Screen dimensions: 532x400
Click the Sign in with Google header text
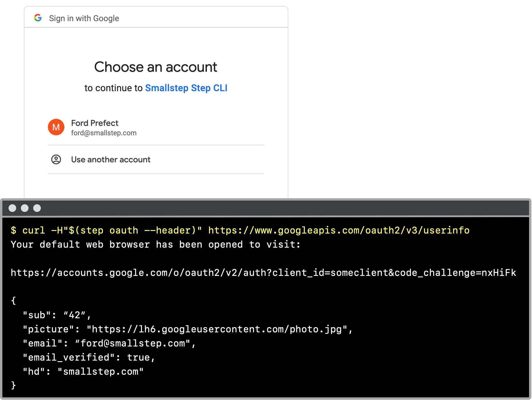84,18
